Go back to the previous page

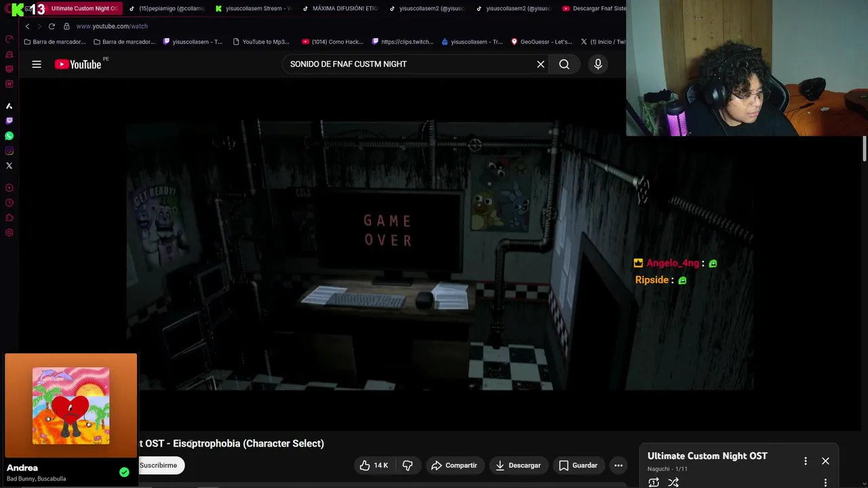coord(27,26)
